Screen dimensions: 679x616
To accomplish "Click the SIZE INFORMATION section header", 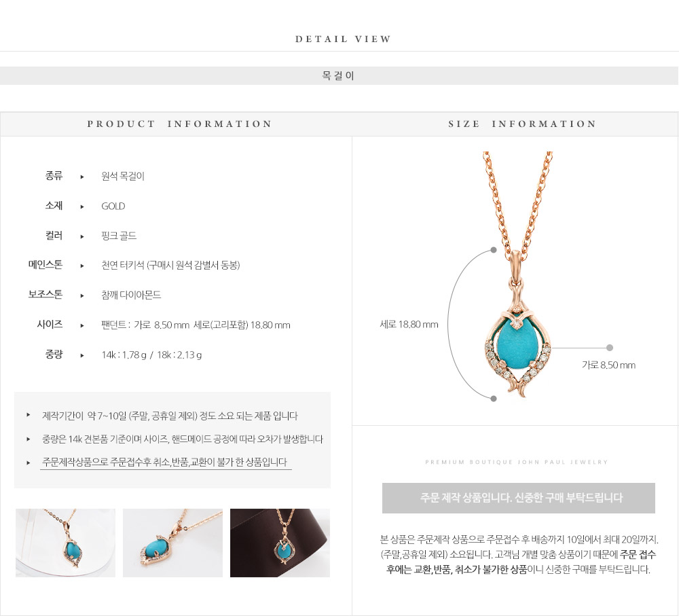I will (522, 124).
